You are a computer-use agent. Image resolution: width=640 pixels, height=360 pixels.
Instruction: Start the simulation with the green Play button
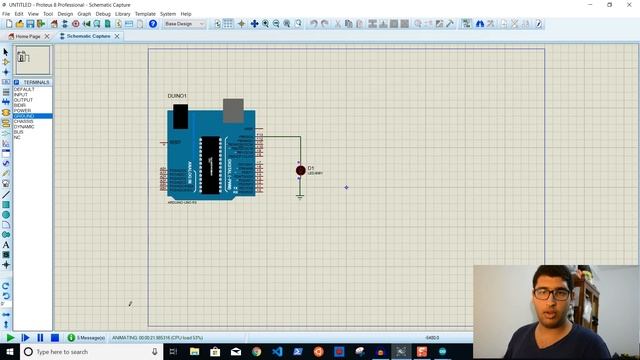pyautogui.click(x=10, y=338)
